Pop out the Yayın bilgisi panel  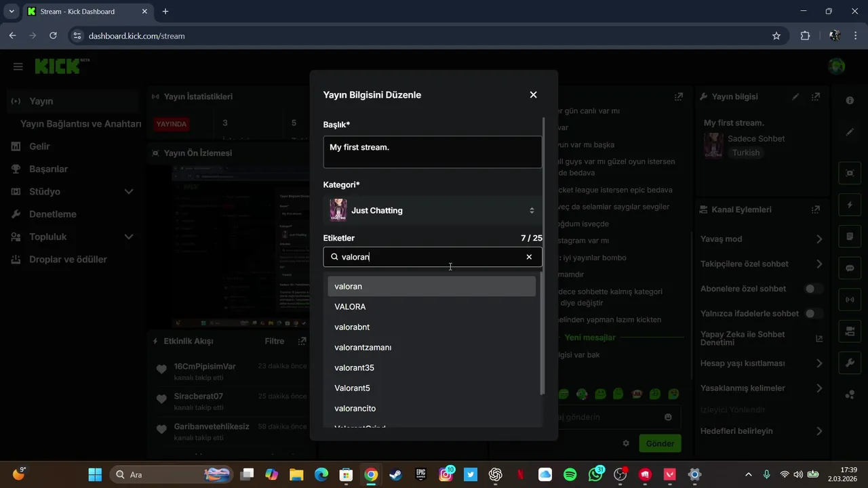click(x=816, y=96)
